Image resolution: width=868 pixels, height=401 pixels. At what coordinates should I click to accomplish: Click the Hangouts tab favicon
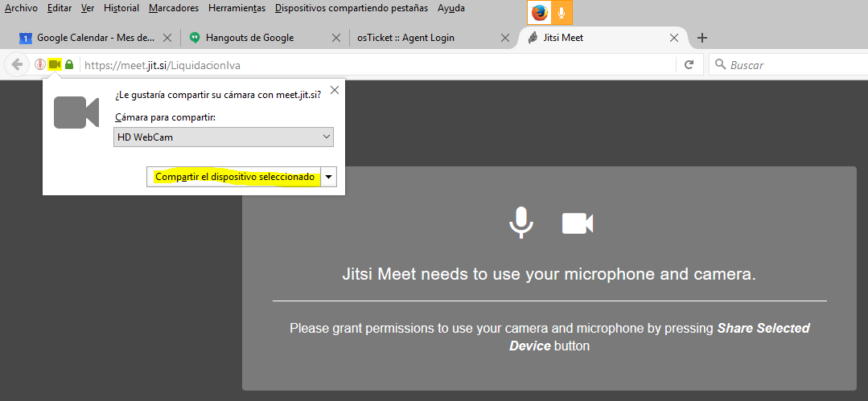[x=194, y=38]
